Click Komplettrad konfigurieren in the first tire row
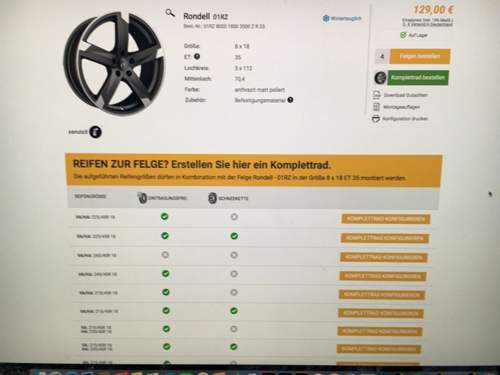 (386, 219)
